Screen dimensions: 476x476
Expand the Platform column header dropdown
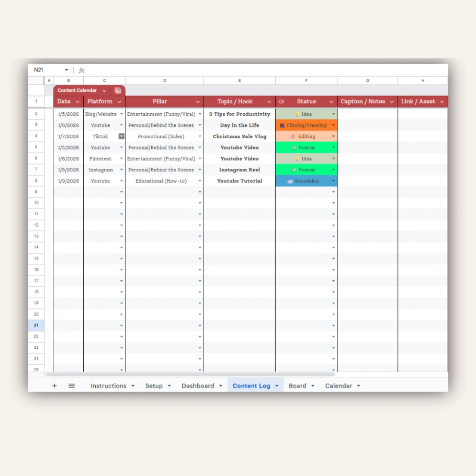click(x=120, y=101)
